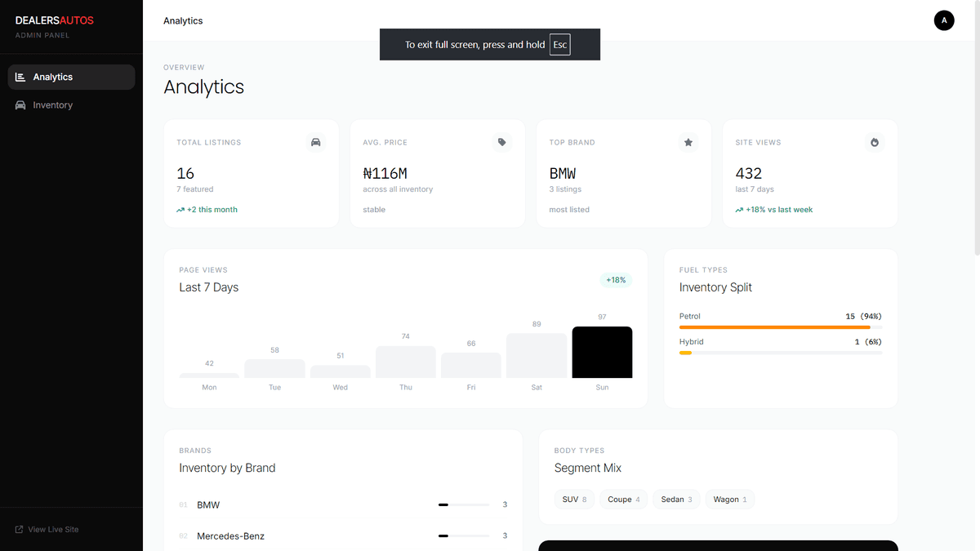Select the SUV 8 body type chip
980x551 pixels.
point(575,500)
